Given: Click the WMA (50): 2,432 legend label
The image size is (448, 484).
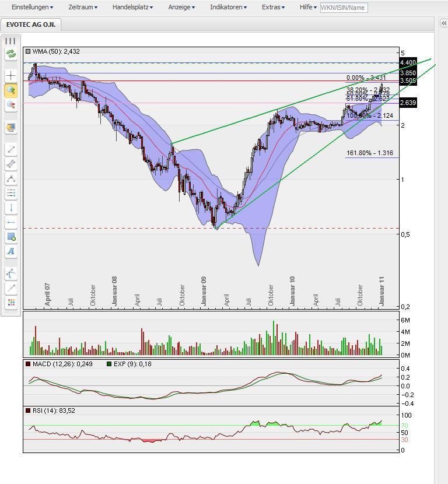Looking at the screenshot, I should tap(56, 51).
